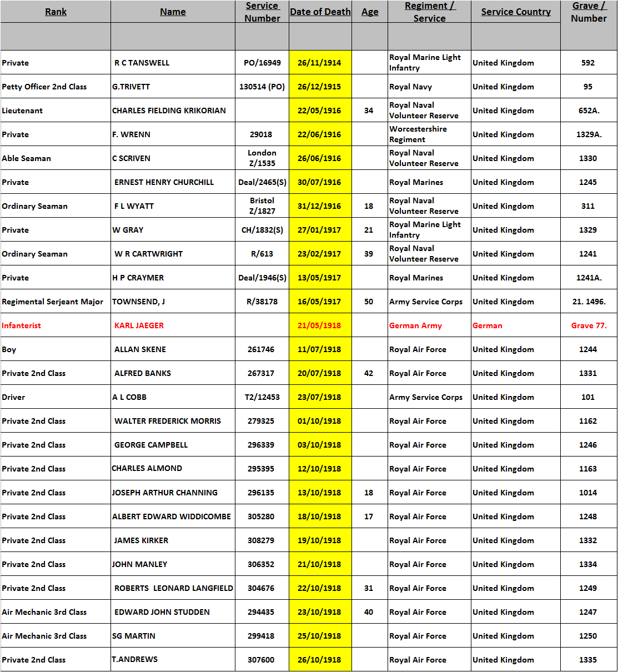
Task: Select the name EDWARD JOHN STUDDEN
Action: (162, 612)
